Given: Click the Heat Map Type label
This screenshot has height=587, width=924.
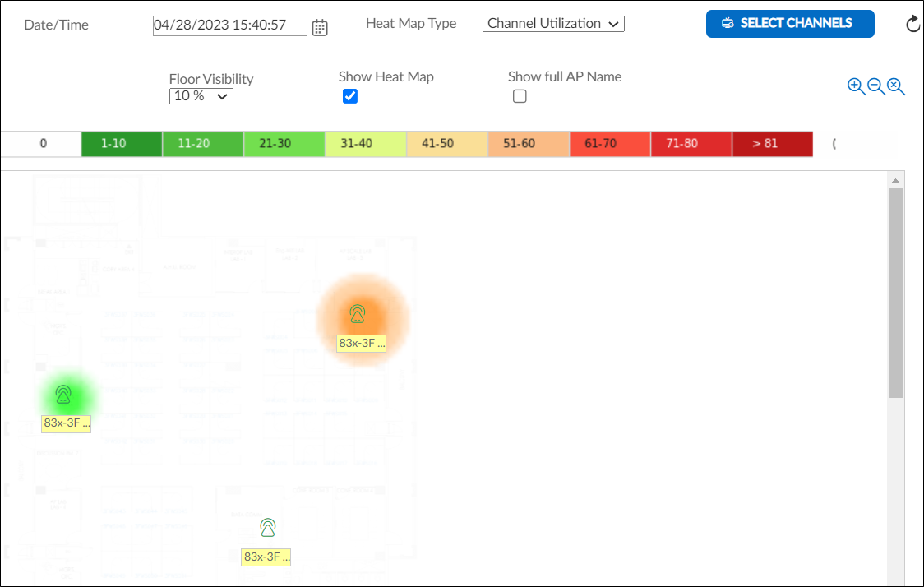Looking at the screenshot, I should (411, 23).
